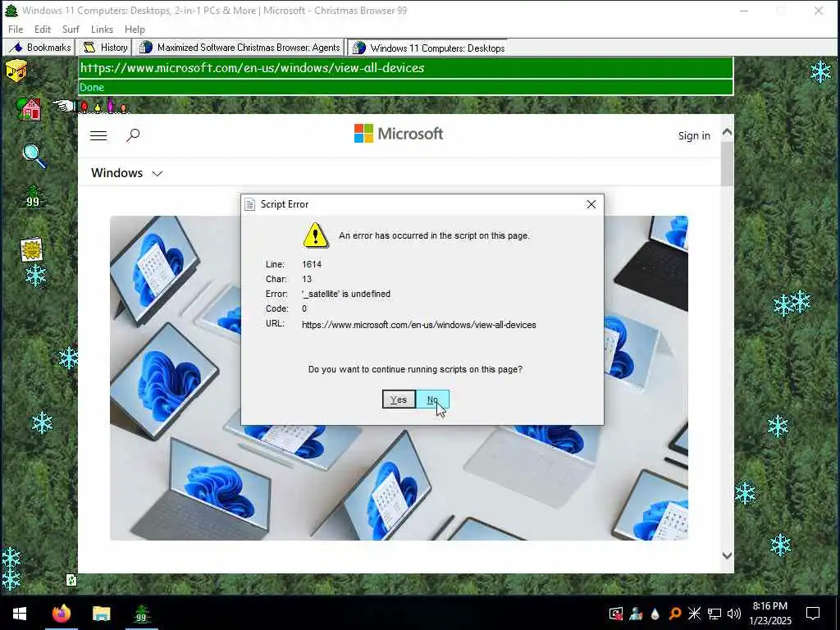Click the yellow warning icon in dialog
This screenshot has width=840, height=630.
[316, 235]
